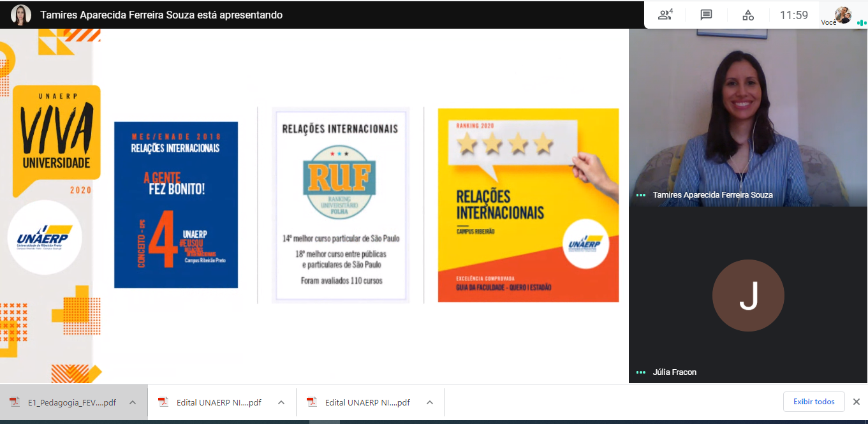
Task: Click your own profile picture labeled Você
Action: 842,14
